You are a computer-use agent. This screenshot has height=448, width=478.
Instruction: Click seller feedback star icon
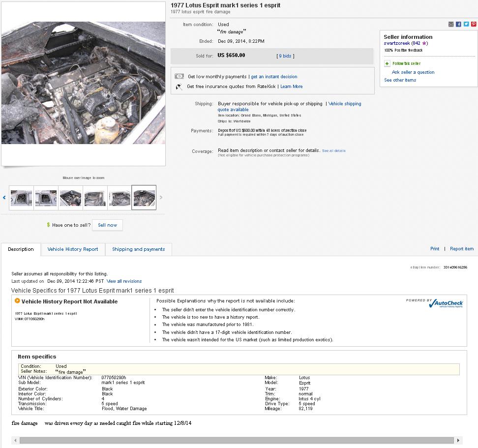tap(424, 43)
